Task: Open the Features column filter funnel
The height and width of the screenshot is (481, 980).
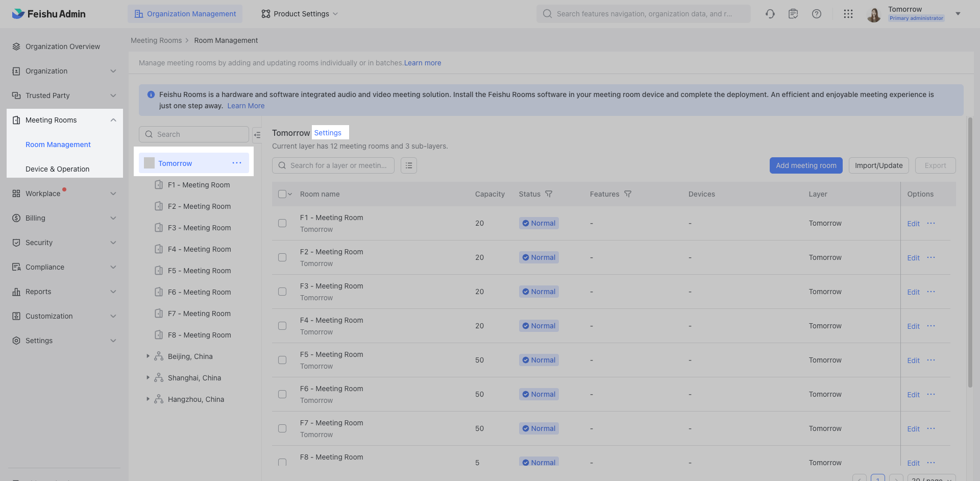Action: [628, 194]
